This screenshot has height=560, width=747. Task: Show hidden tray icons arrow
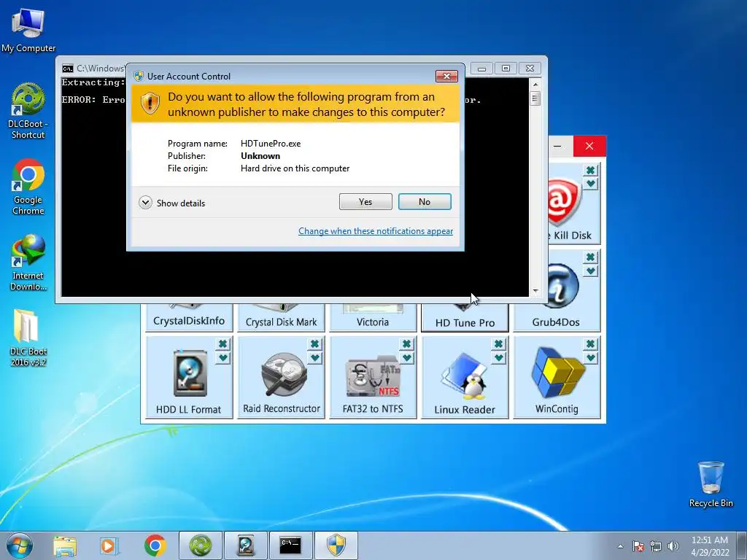tap(620, 546)
